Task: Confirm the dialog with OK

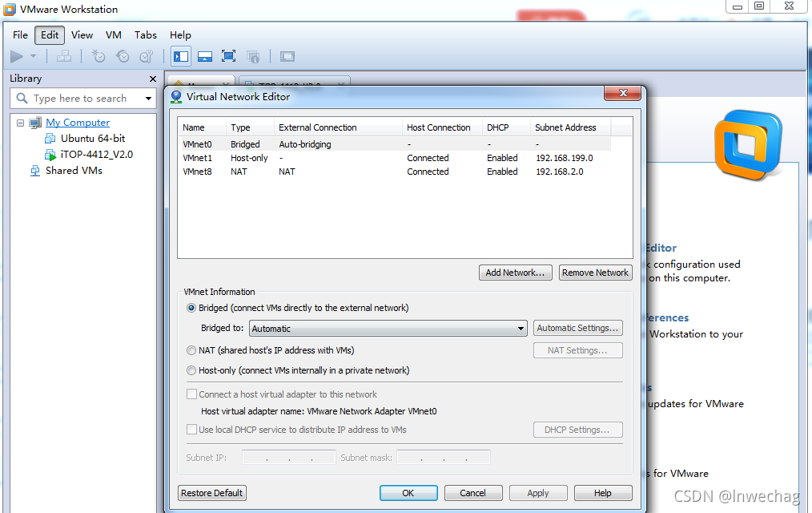Action: pyautogui.click(x=408, y=493)
